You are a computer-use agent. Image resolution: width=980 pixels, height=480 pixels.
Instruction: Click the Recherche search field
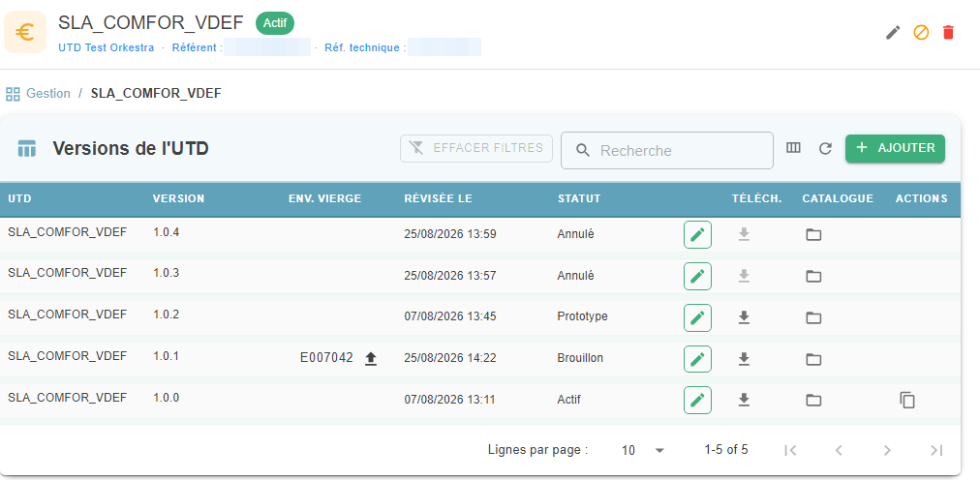coord(667,150)
